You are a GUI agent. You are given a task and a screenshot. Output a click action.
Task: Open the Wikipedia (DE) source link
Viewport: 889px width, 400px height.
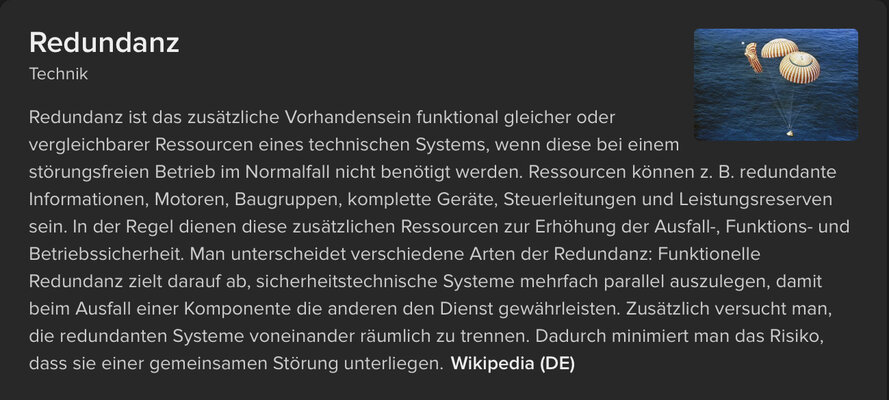pyautogui.click(x=513, y=364)
